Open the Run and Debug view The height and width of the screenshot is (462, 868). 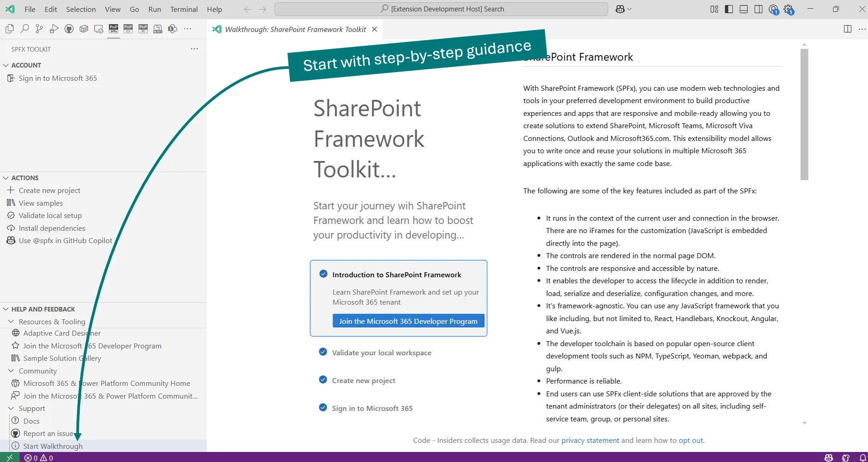[x=54, y=29]
